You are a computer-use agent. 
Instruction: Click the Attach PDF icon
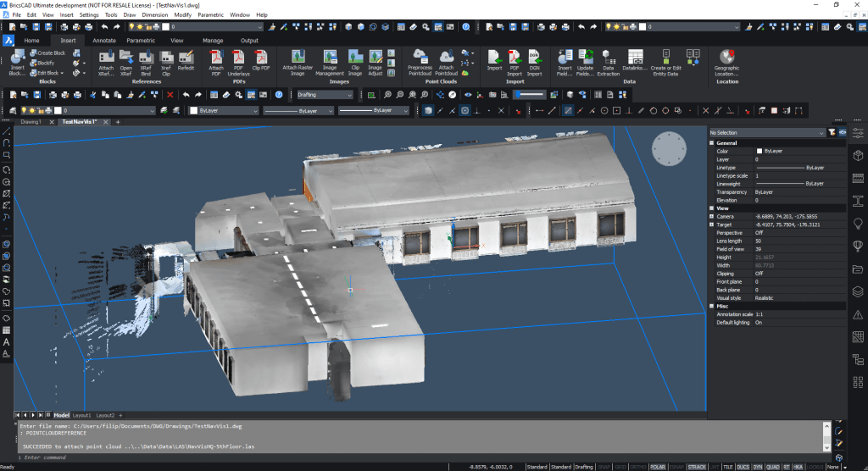pos(216,63)
